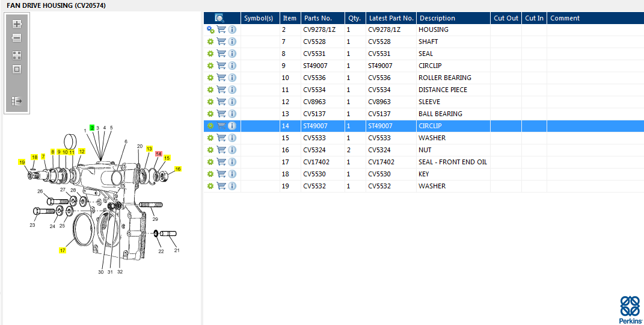The height and width of the screenshot is (325, 644).
Task: Open info for HOUSING row
Action: coord(232,29)
